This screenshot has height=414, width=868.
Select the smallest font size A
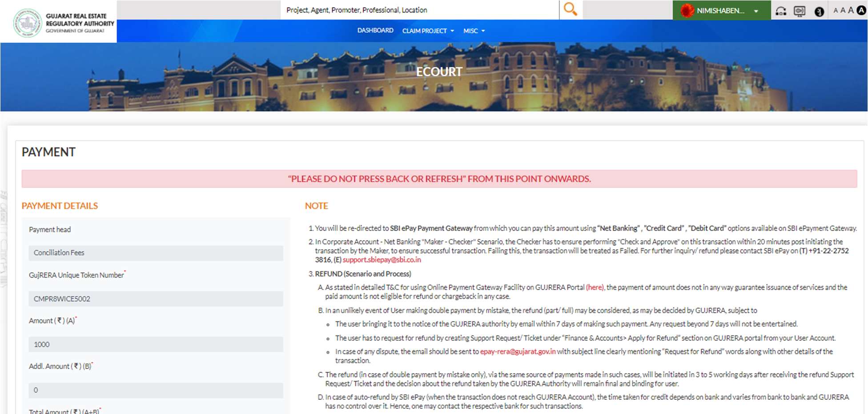pos(836,11)
